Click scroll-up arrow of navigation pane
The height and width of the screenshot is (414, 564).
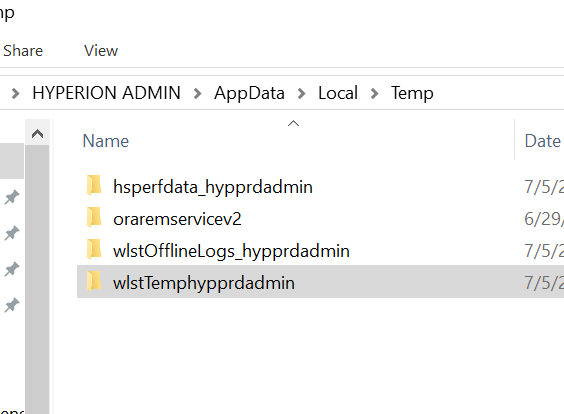(x=37, y=134)
